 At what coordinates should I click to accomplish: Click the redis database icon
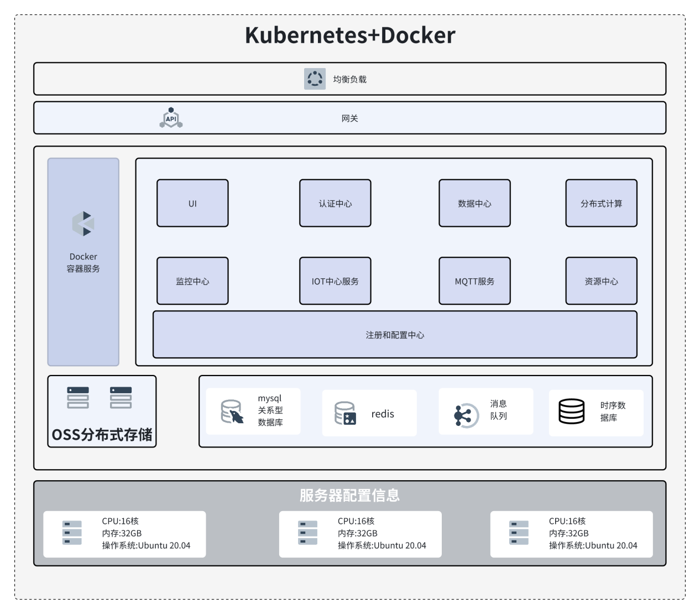pyautogui.click(x=346, y=413)
